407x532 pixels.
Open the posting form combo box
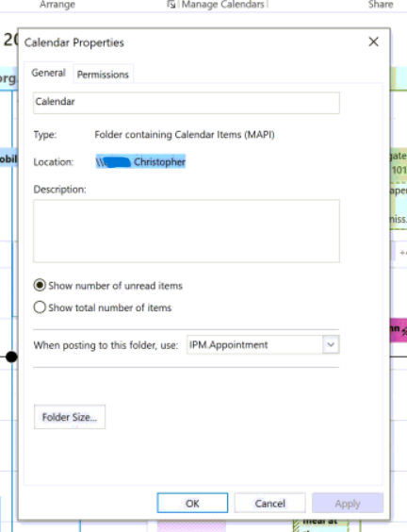[263, 344]
